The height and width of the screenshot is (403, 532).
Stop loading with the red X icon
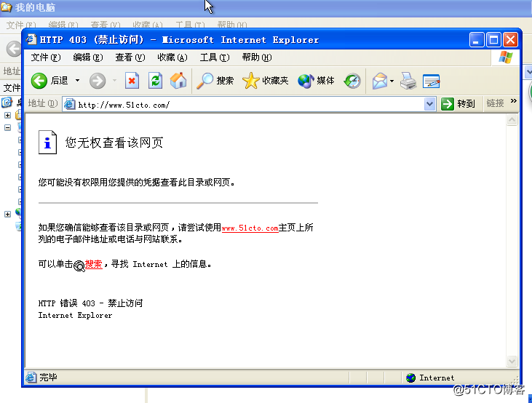coord(132,81)
